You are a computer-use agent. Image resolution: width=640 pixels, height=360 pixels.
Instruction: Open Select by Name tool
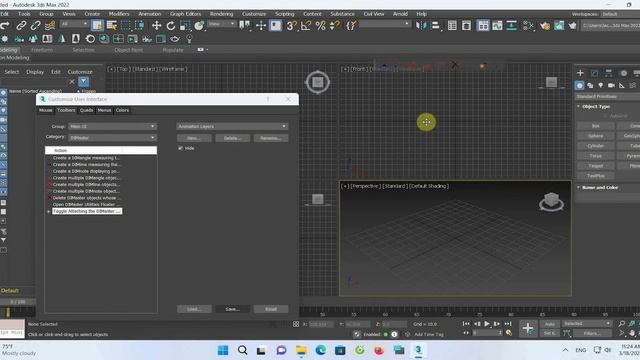point(111,25)
